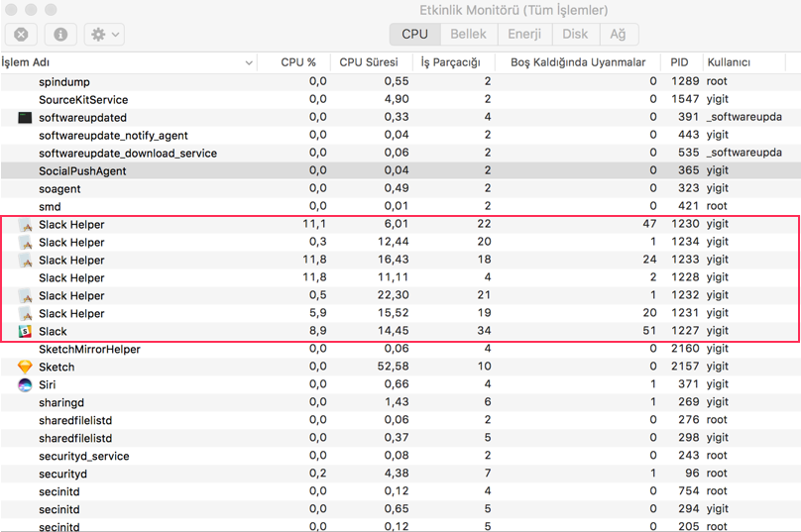This screenshot has width=801, height=532.
Task: Switch to the Enerji tab
Action: point(524,35)
